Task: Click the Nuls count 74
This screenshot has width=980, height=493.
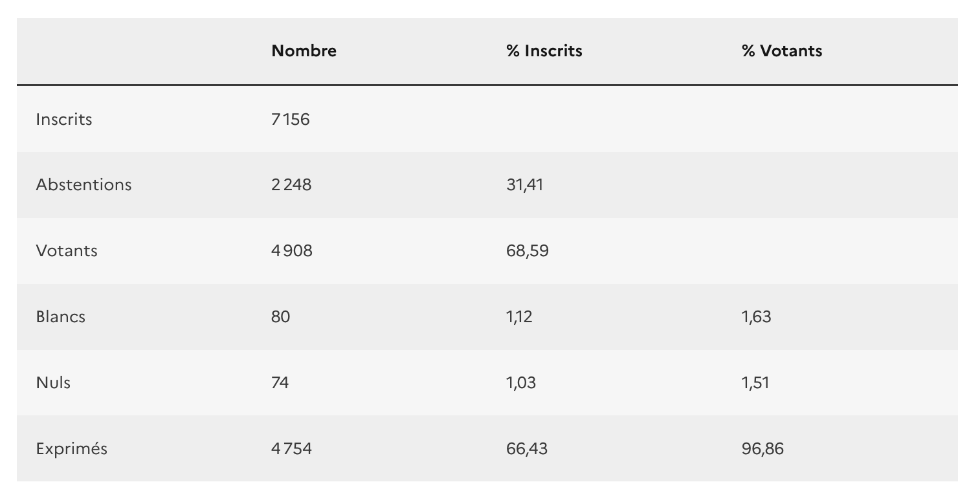Action: [x=280, y=383]
